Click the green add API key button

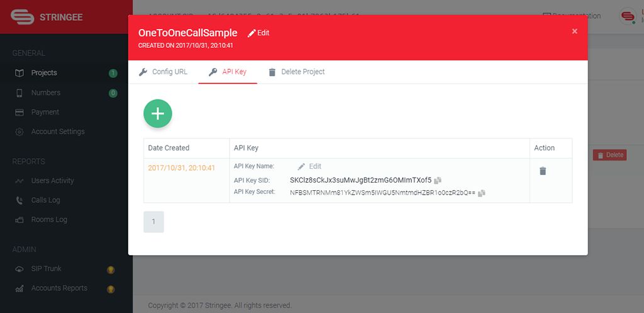(158, 113)
